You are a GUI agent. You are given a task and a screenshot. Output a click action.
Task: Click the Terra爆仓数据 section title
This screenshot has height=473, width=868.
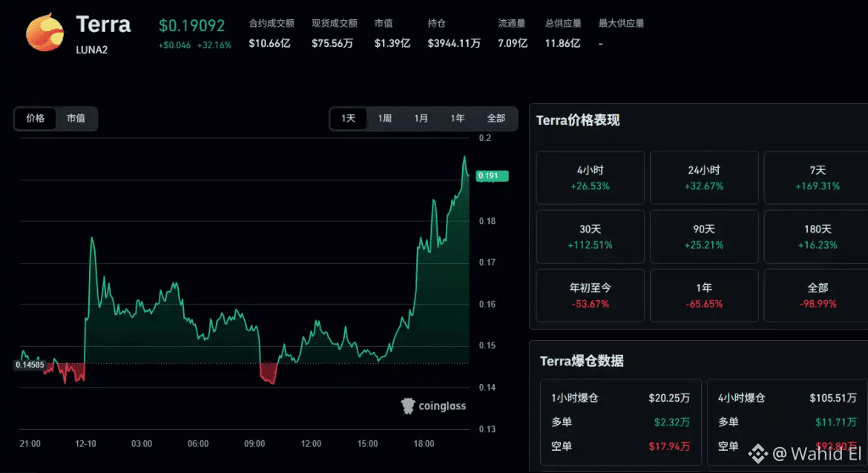point(582,361)
